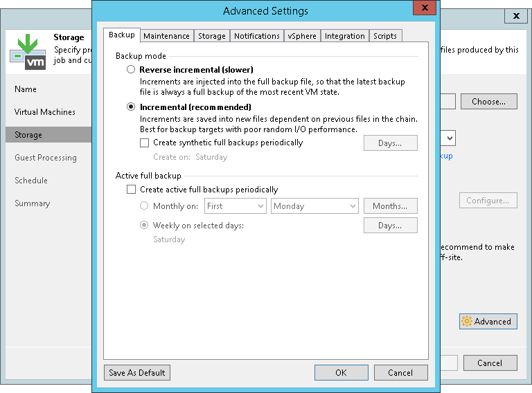Screen dimensions: 532x393
Task: Select Monthly on radio button
Action: pyautogui.click(x=144, y=205)
